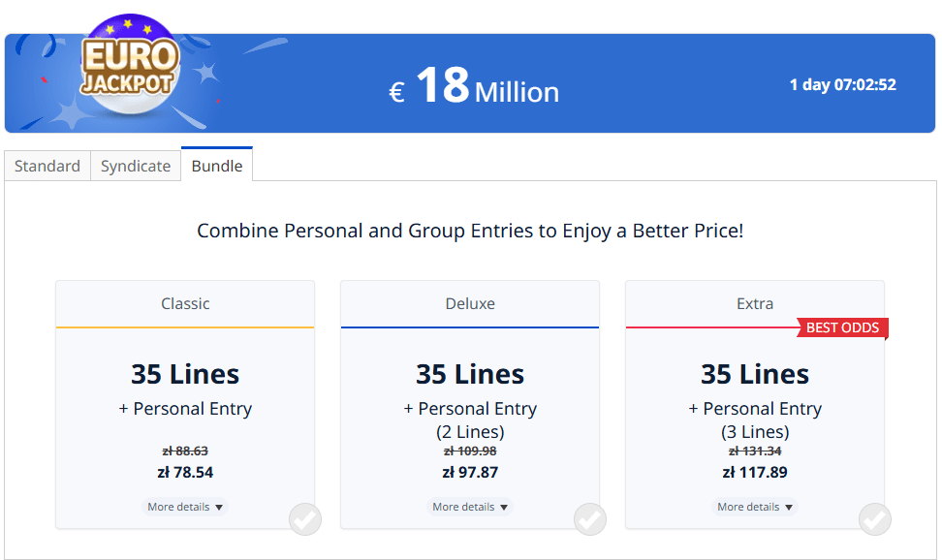Select the Bundle tab
The width and height of the screenshot is (942, 560).
coord(216,165)
